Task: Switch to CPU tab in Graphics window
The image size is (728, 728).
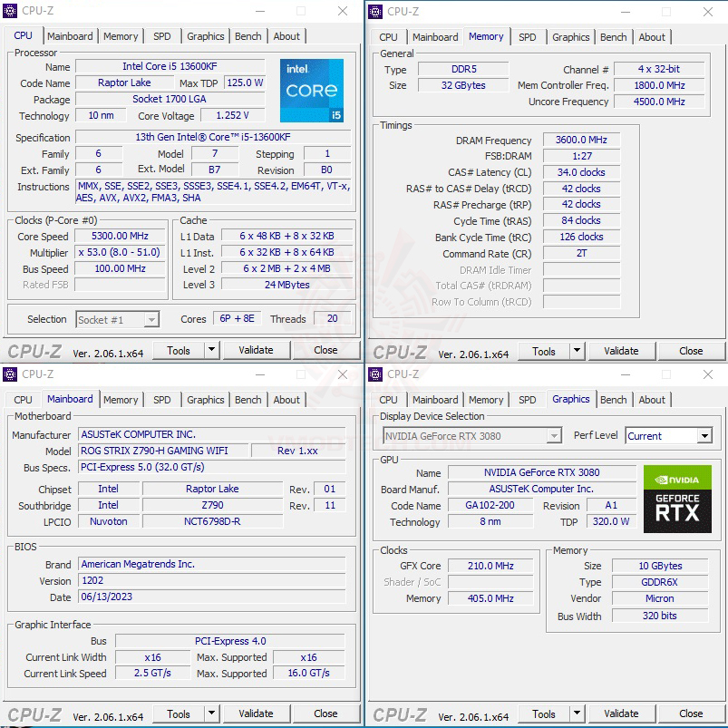Action: click(x=388, y=400)
